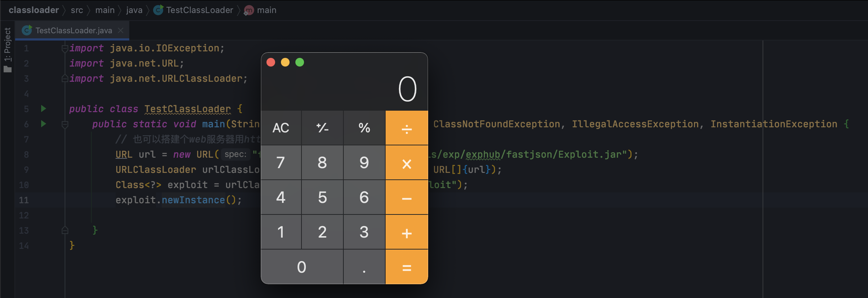Click the run gutter arrow beside the main method

click(x=43, y=124)
